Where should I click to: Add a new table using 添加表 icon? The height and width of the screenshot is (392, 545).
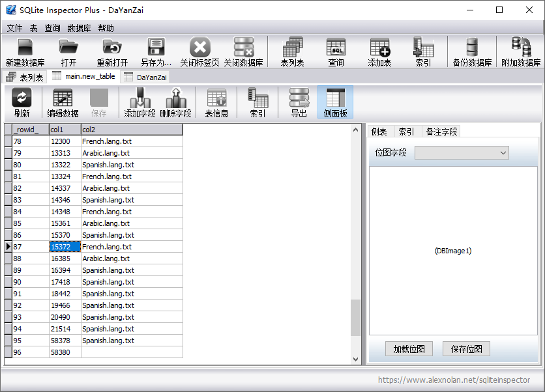[379, 51]
